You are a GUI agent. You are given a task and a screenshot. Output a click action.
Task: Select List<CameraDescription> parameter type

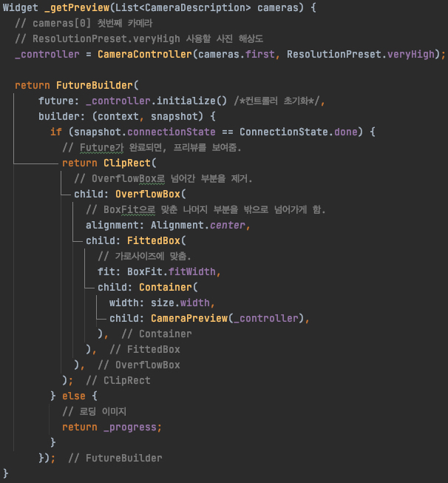click(183, 7)
